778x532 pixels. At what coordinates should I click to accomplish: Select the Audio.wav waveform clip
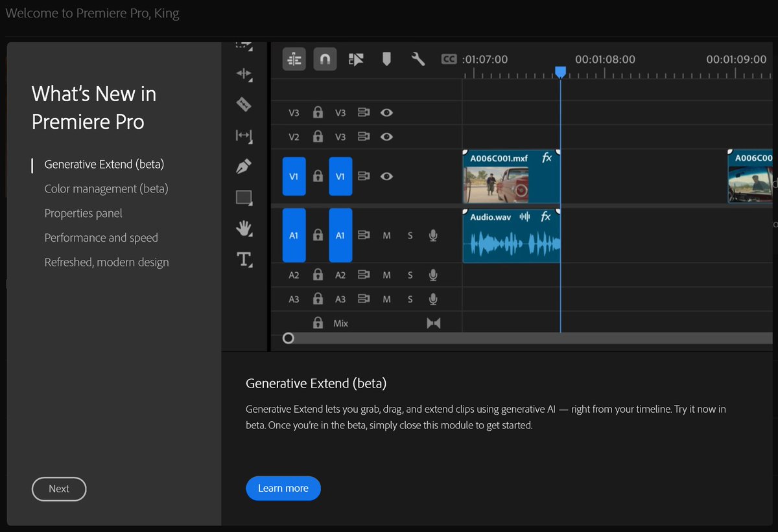pos(512,235)
